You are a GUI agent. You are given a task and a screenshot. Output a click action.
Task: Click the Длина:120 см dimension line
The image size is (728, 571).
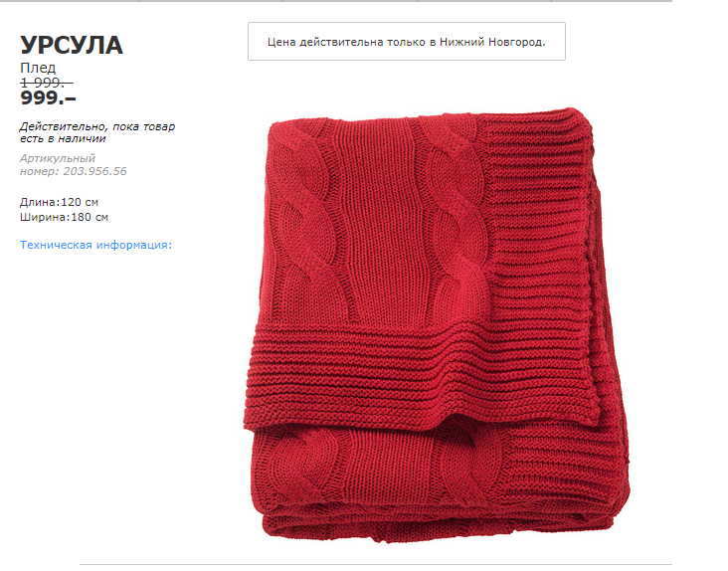(x=59, y=202)
